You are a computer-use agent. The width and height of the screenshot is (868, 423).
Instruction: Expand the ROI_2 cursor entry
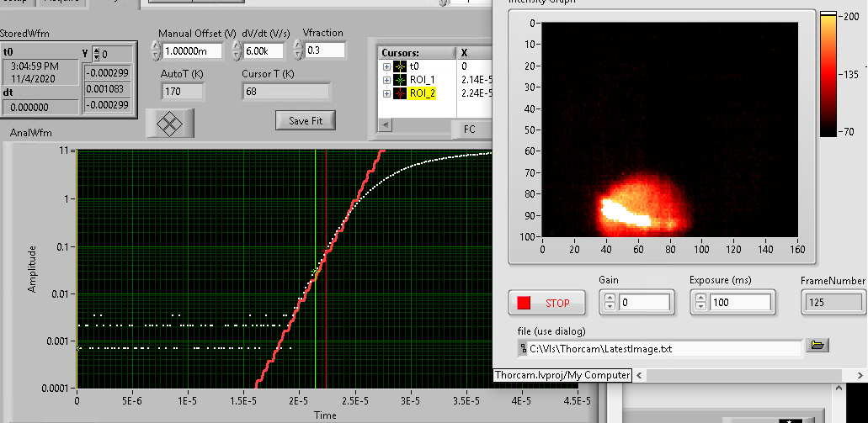click(x=387, y=93)
